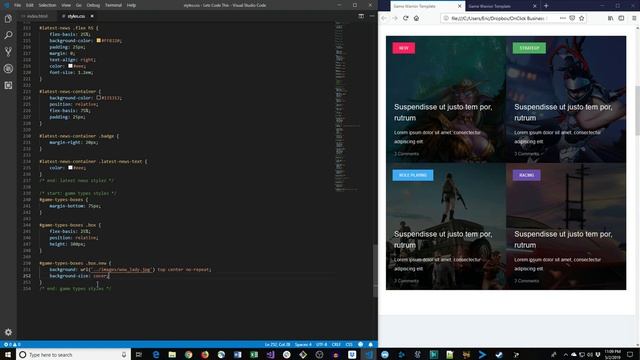640x360 pixels.
Task: Click the dark background-color swatch in #latest-news-container
Action: pos(98,98)
